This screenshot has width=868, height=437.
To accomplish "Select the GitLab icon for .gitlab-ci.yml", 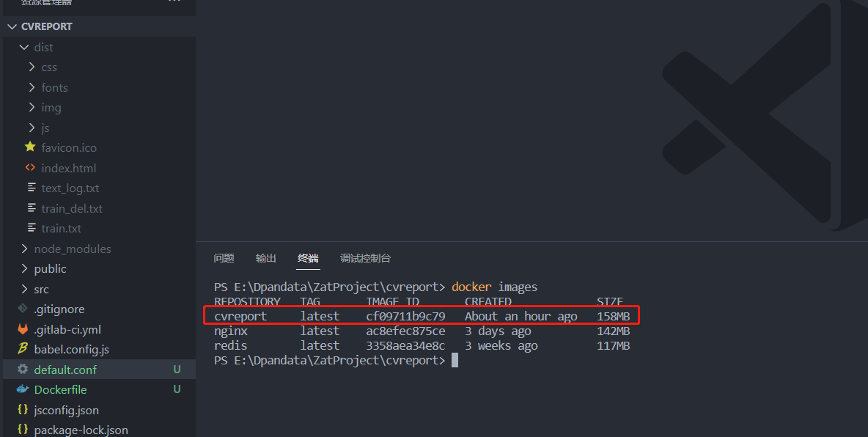I will [x=23, y=329].
